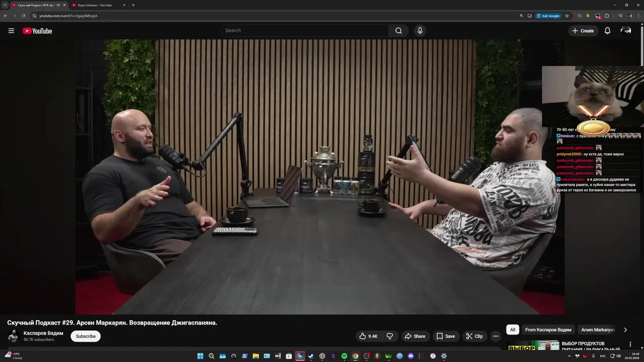Open weather widget showing Cloudy
Viewport: 644px width, 362px height.
click(13, 356)
